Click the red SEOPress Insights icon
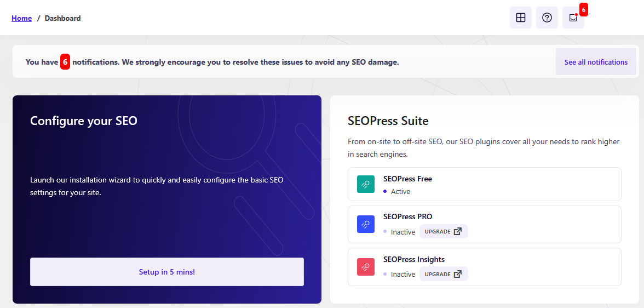Image resolution: width=644 pixels, height=308 pixels. point(365,267)
